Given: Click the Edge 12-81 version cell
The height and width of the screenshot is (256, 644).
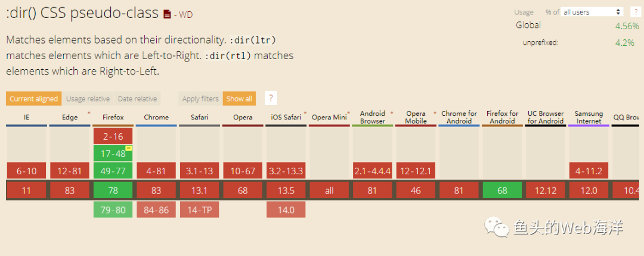Looking at the screenshot, I should 70,171.
